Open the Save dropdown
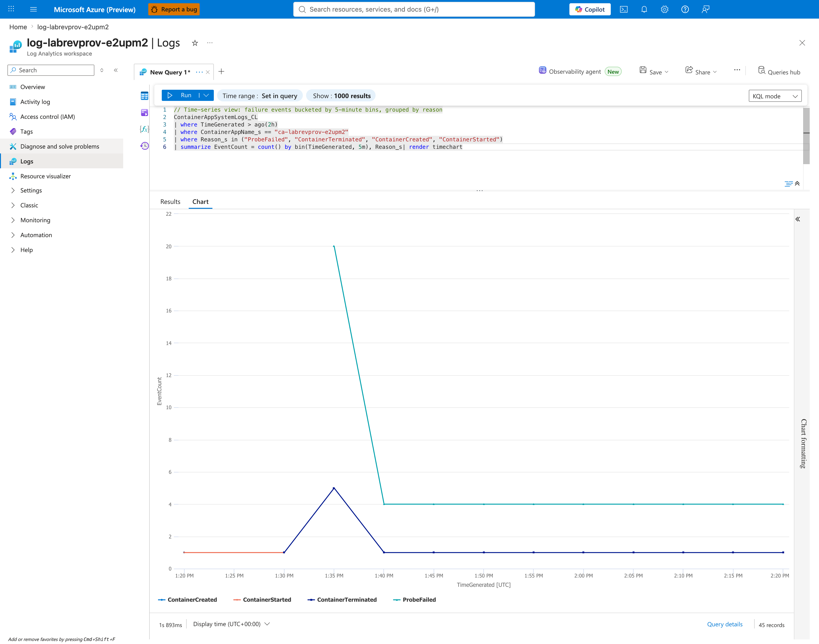 point(654,72)
